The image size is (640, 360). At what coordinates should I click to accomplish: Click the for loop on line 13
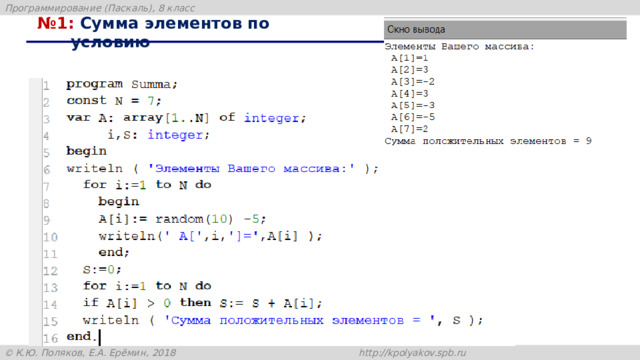pos(147,286)
